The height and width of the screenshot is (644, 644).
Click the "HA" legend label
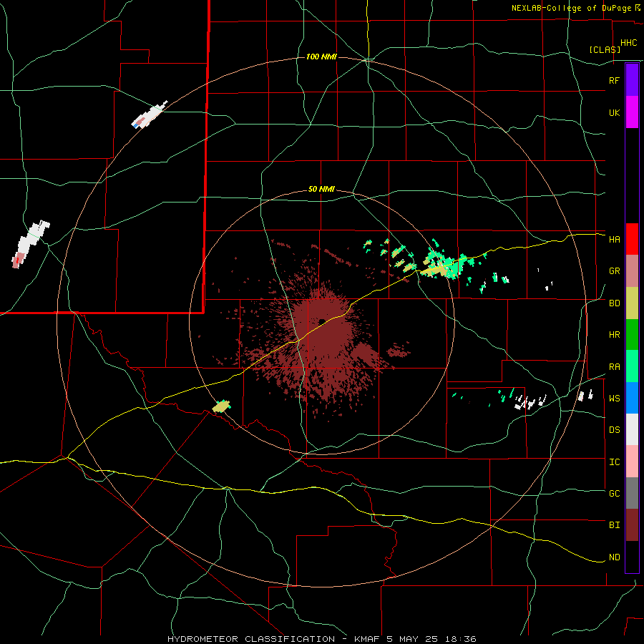(614, 239)
